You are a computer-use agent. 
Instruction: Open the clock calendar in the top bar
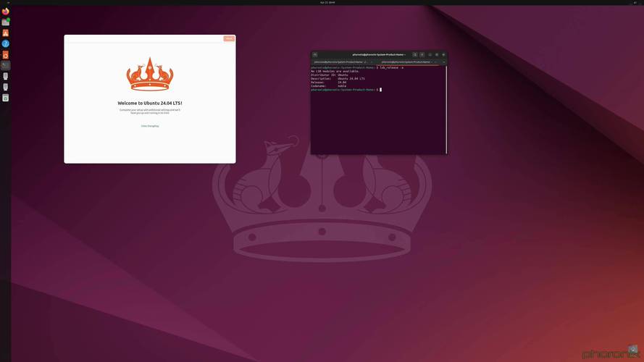[x=327, y=2]
